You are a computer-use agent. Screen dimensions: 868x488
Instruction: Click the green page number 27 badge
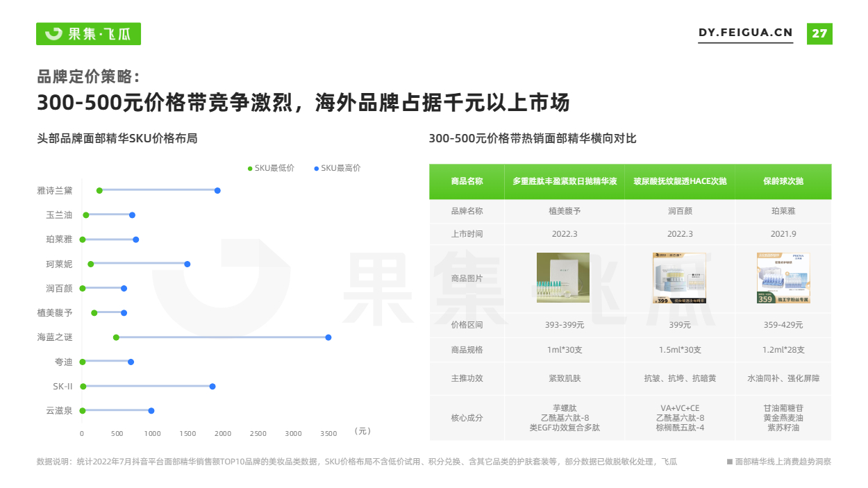tap(819, 33)
